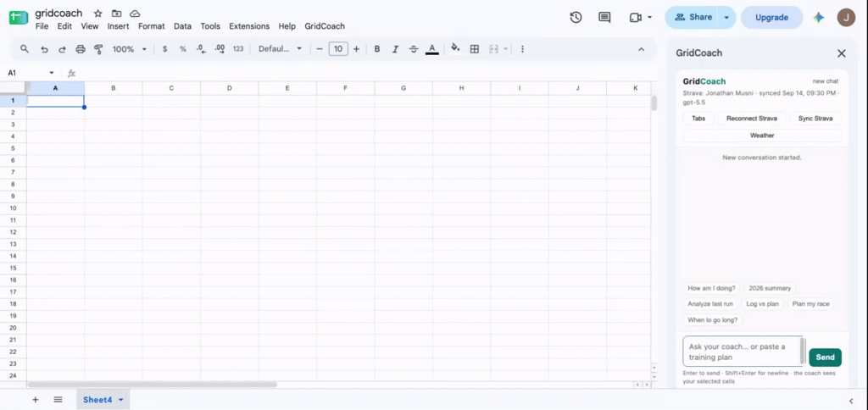
Task: Toggle italic formatting
Action: click(395, 49)
